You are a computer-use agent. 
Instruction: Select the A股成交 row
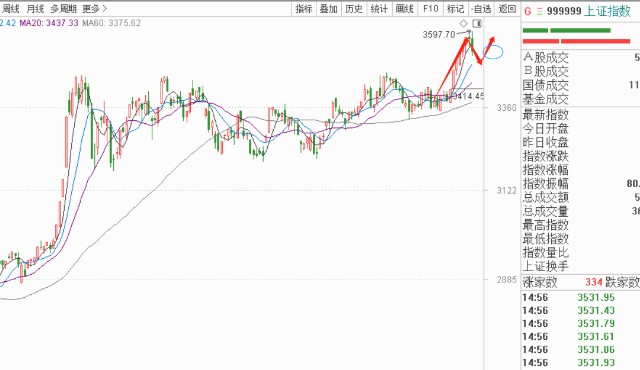tap(581, 58)
